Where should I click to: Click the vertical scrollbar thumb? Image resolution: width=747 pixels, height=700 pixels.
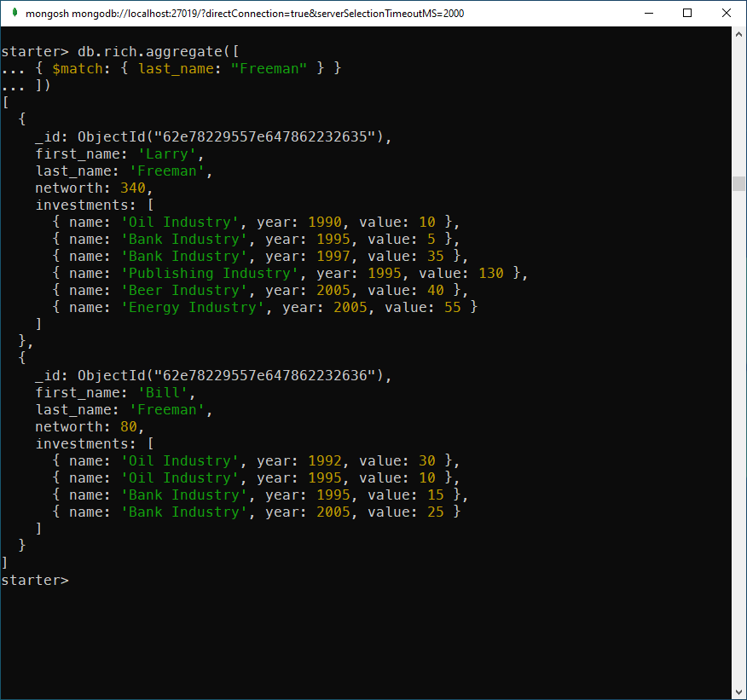pos(738,183)
